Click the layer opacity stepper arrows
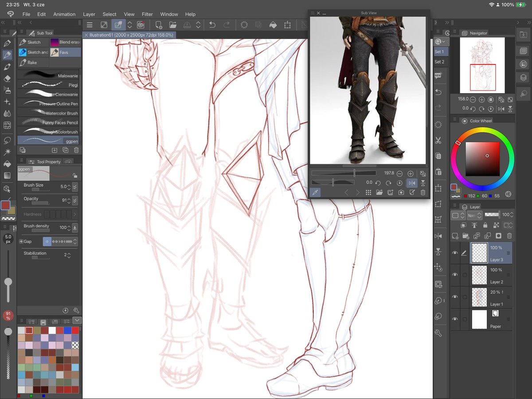Screen dimensions: 532x399 coord(512,215)
